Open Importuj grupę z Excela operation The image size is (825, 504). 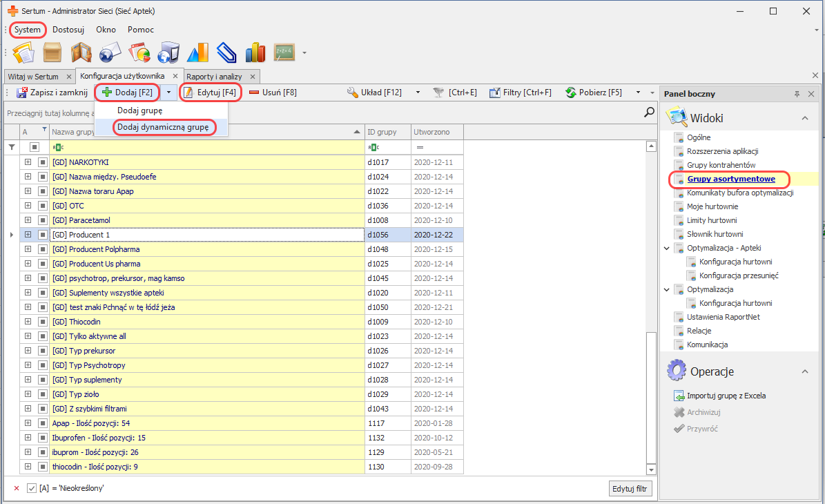[726, 396]
